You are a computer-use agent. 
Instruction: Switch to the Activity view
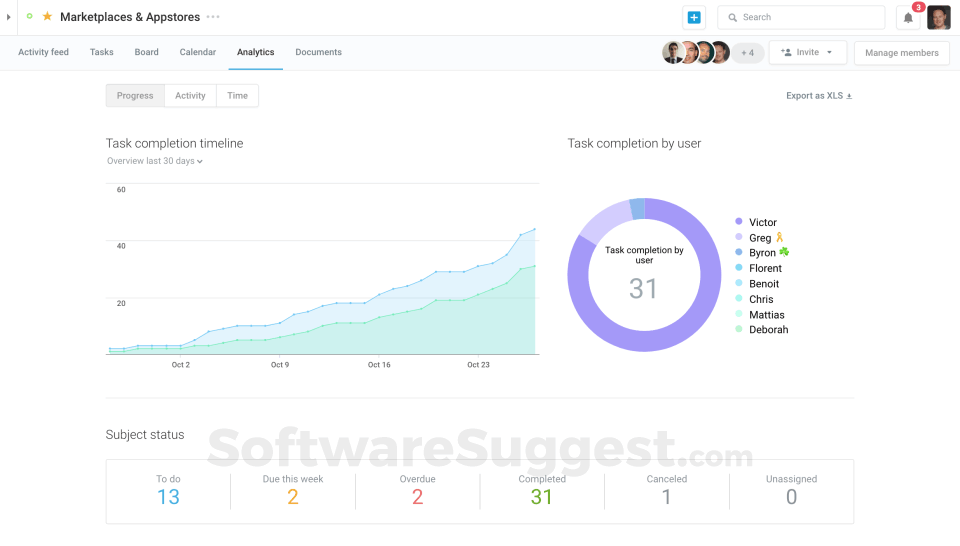pyautogui.click(x=190, y=96)
